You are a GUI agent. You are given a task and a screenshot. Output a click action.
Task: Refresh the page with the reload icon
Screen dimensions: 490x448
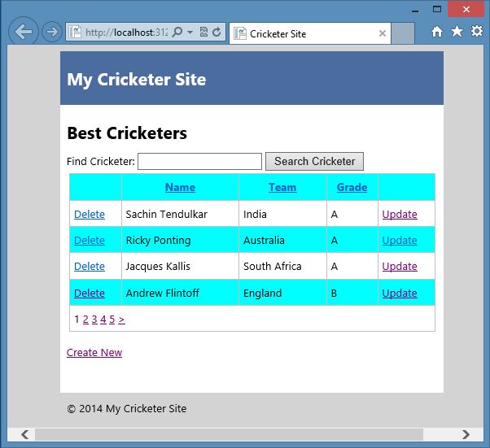tap(217, 32)
